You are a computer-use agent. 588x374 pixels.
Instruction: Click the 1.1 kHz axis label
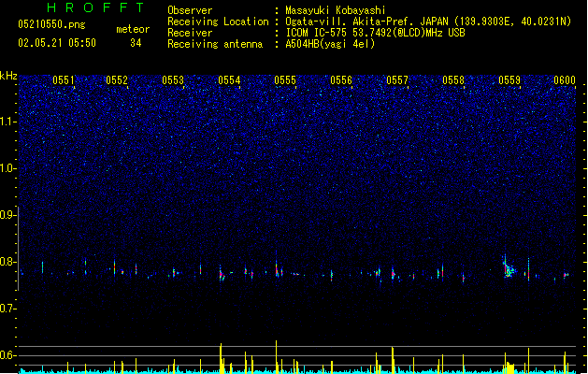(x=7, y=122)
